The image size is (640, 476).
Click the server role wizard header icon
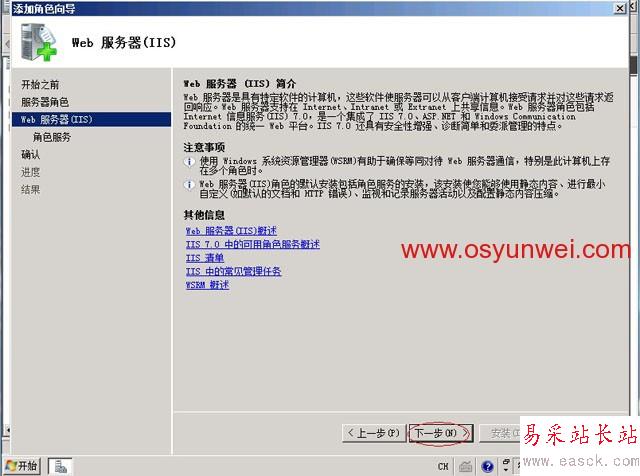click(39, 42)
